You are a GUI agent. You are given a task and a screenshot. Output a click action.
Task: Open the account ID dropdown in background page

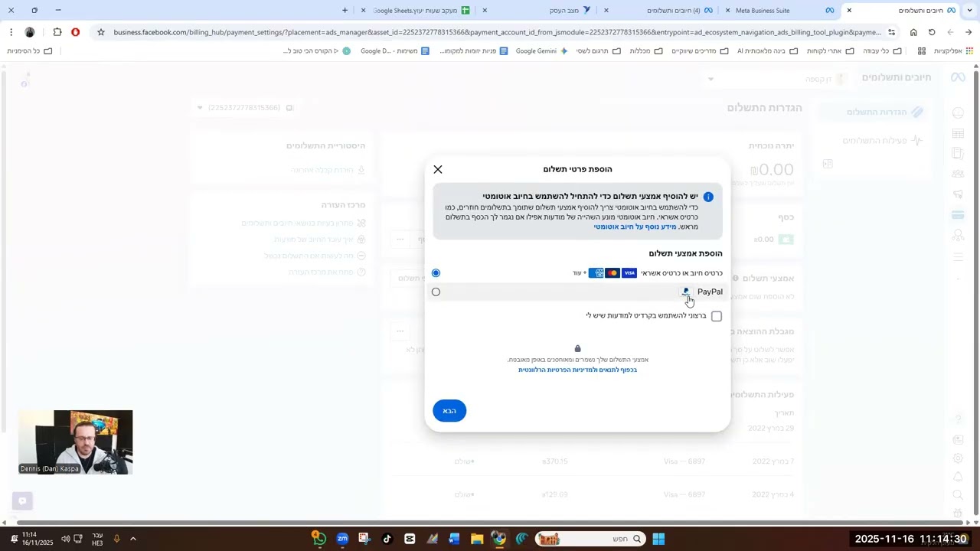tap(245, 108)
